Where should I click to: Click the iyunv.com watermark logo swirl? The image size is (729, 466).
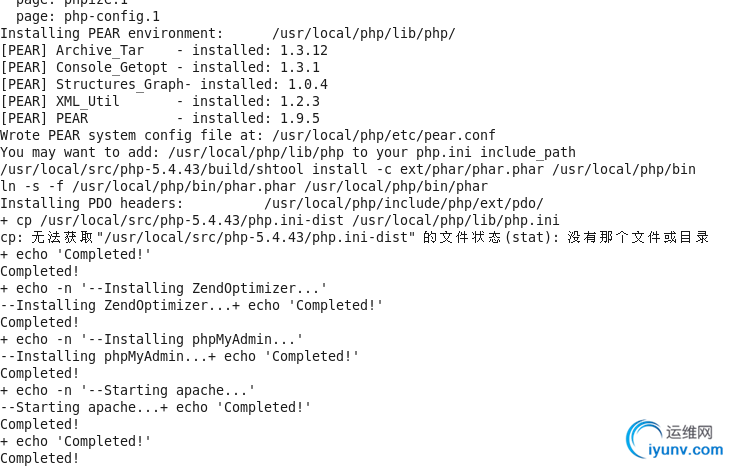pos(644,438)
